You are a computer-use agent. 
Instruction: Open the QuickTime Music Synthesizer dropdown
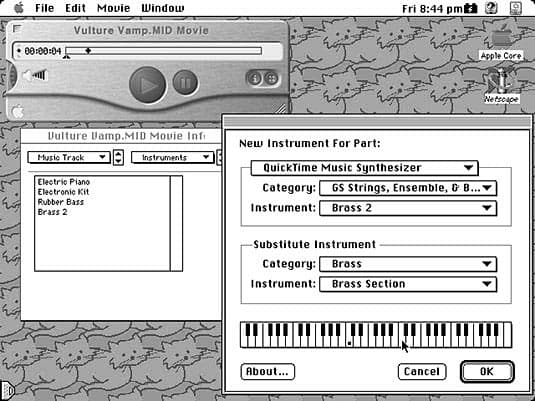click(x=364, y=168)
